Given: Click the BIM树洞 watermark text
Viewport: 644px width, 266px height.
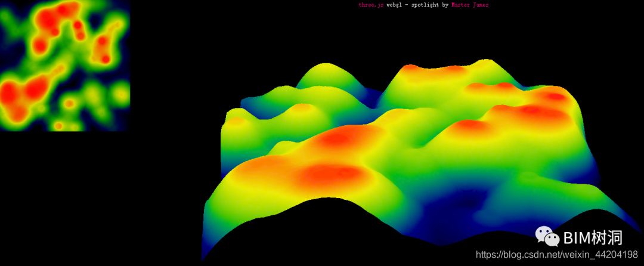Looking at the screenshot, I should (x=593, y=238).
